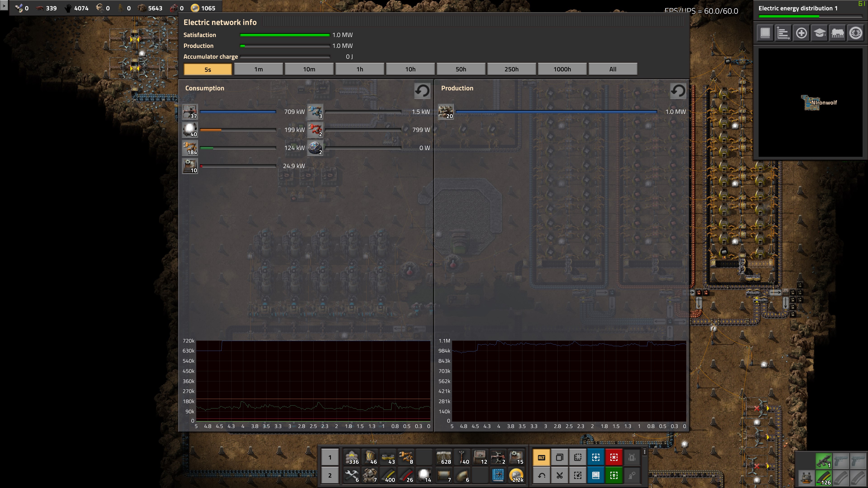Open production statistics chart icon
Screen dimensions: 868x488
pos(783,33)
